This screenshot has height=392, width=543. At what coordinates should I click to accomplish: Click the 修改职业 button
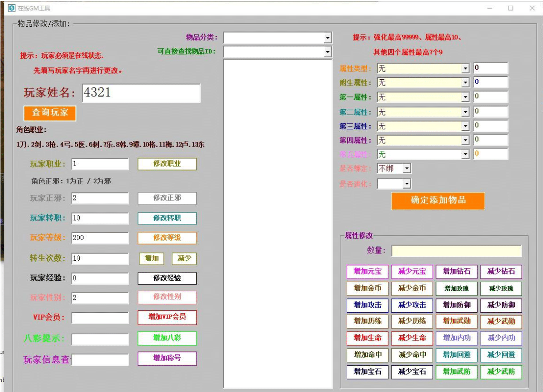(x=167, y=164)
